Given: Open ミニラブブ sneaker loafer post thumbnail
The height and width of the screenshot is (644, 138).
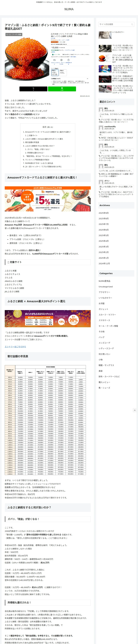Looking at the screenshot, I should tap(105, 48).
